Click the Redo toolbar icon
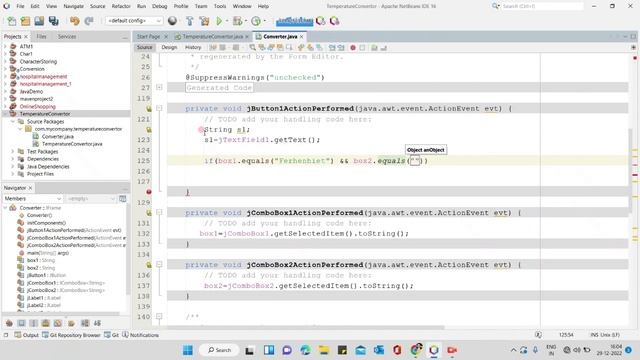 click(89, 21)
